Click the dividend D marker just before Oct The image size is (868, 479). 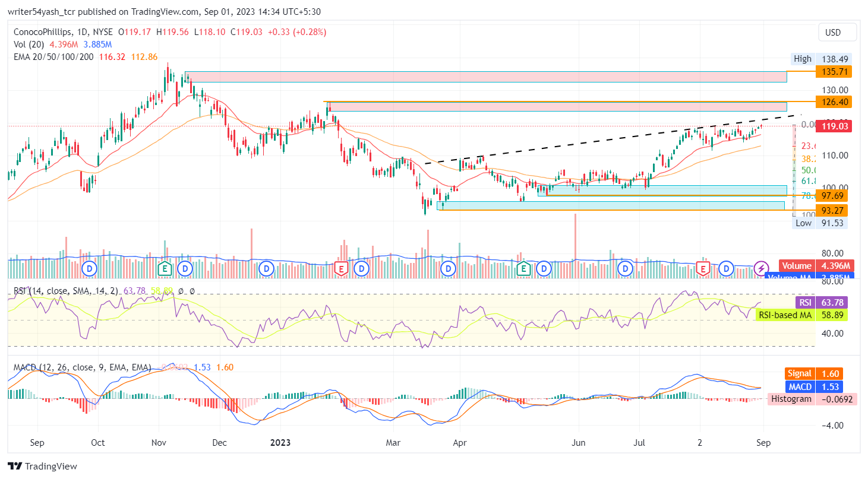tap(90, 269)
